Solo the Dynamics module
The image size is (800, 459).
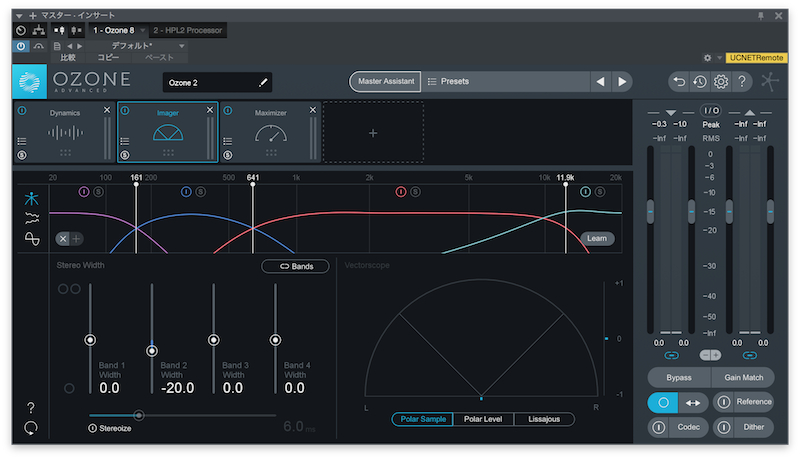pyautogui.click(x=22, y=155)
